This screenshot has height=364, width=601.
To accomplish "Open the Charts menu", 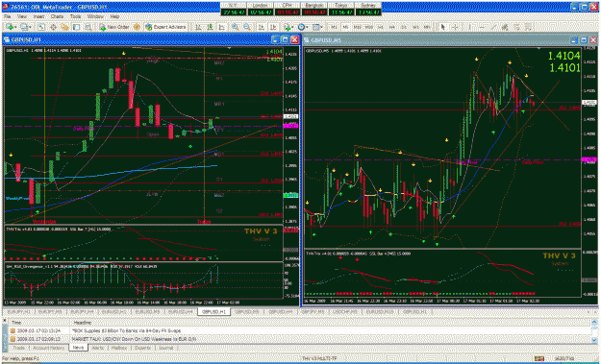I will pos(57,17).
